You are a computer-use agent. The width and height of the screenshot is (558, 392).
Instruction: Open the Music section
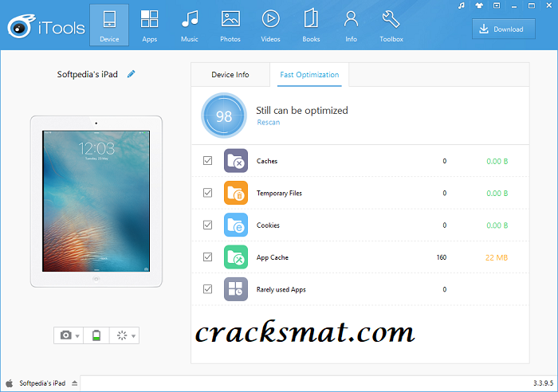[x=190, y=25]
